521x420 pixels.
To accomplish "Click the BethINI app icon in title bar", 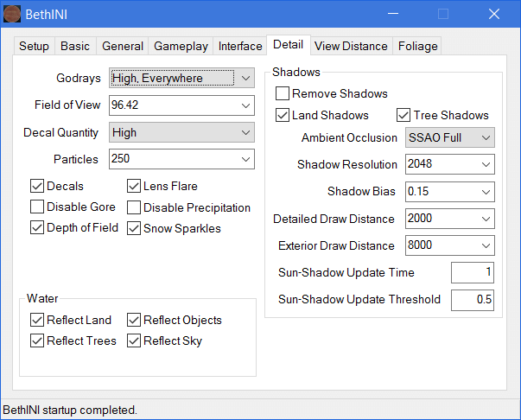I will 13,14.
